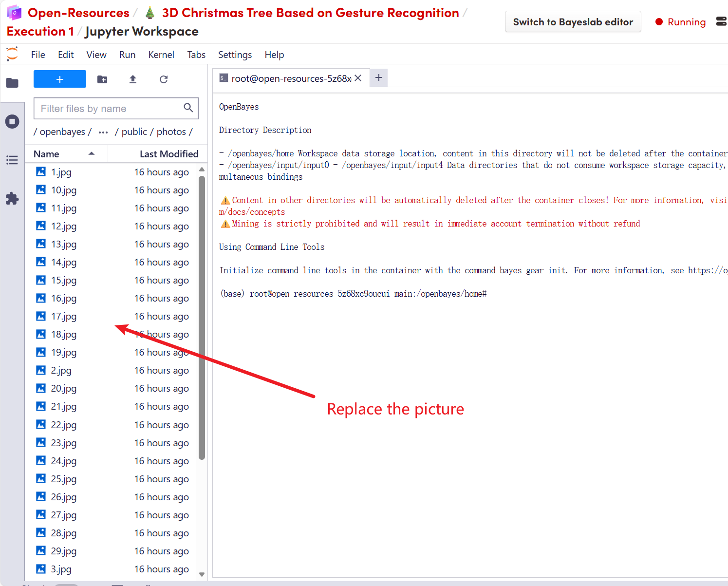
Task: Click the file list scroll-down arrow
Action: tap(202, 574)
